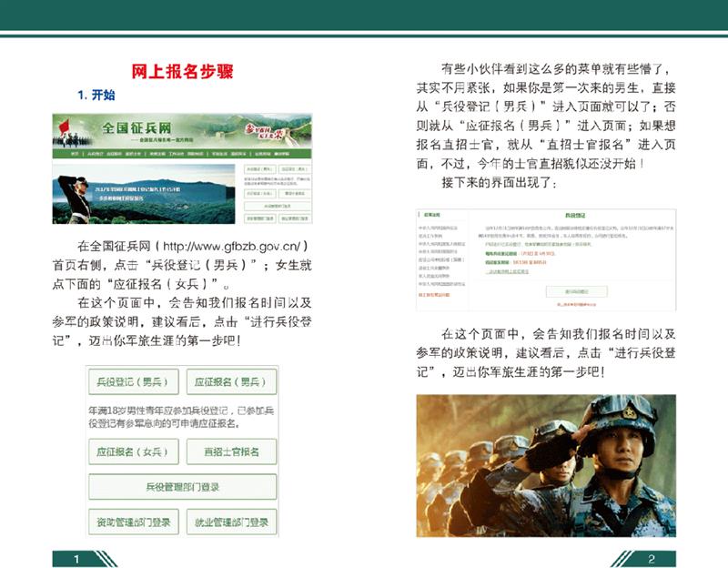This screenshot has width=728, height=568.
Task: Select the blue '1. 开始' subheading
Action: (96, 96)
